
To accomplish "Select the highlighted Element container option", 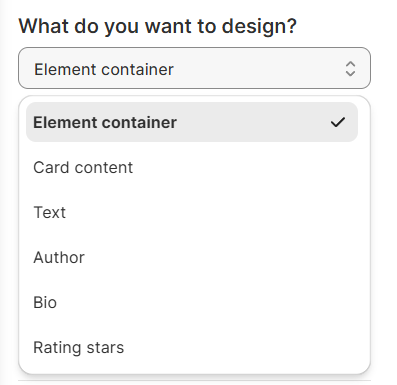I will (192, 122).
